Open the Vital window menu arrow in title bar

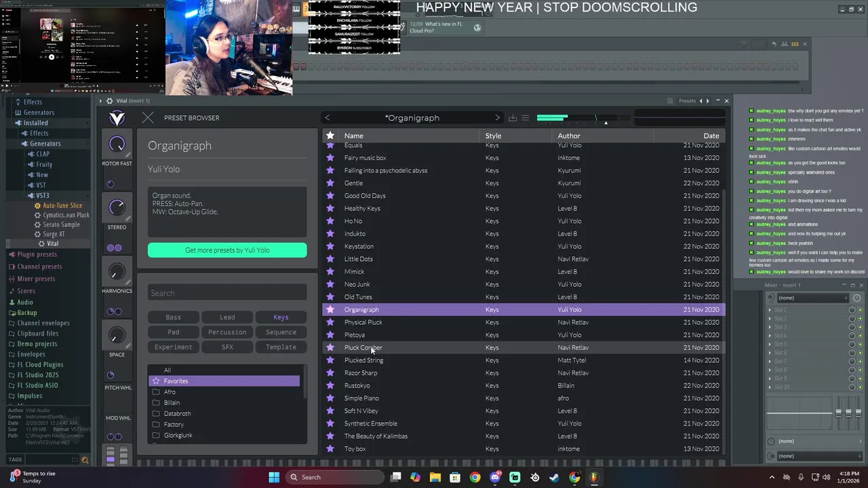coord(101,101)
